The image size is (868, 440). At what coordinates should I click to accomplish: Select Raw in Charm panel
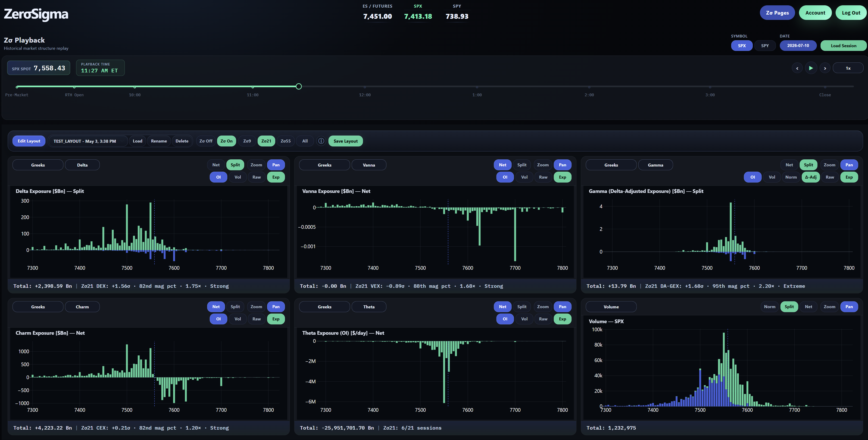[256, 319]
